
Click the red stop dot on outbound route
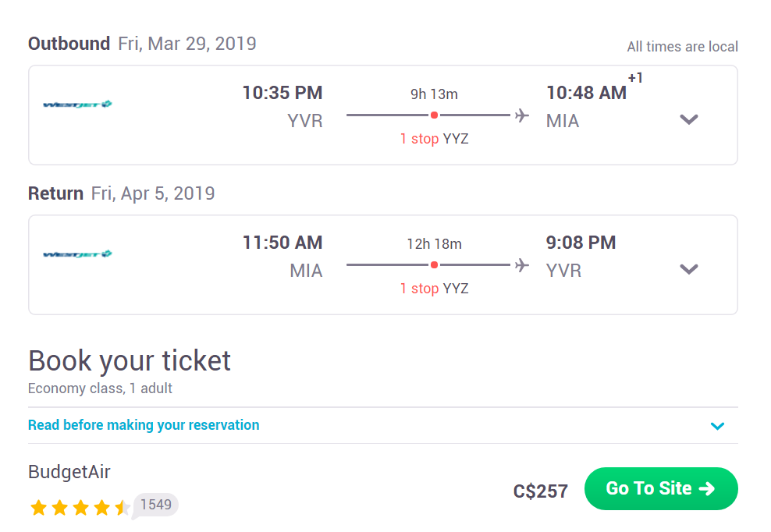pyautogui.click(x=434, y=115)
